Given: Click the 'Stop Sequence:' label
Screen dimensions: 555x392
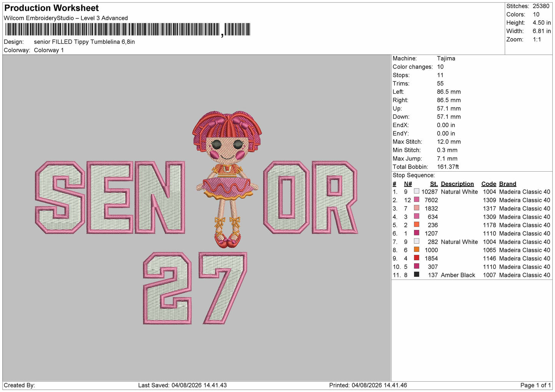Looking at the screenshot, I should click(x=414, y=175).
